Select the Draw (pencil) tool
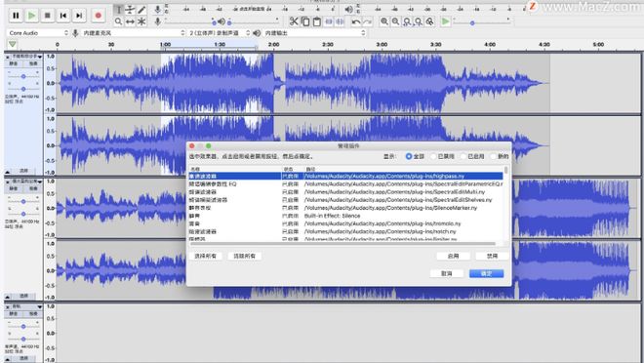Viewport: 644px width, 363px height. 141,10
